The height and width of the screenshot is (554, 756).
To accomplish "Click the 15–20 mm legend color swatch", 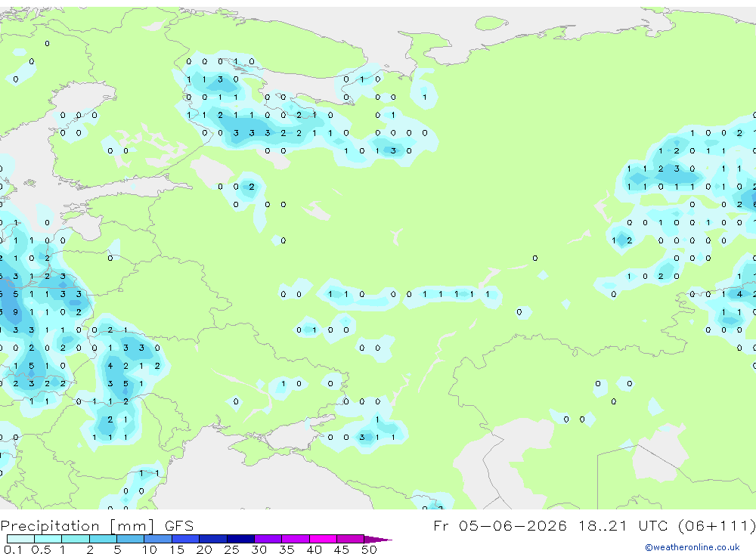I will tap(185, 539).
